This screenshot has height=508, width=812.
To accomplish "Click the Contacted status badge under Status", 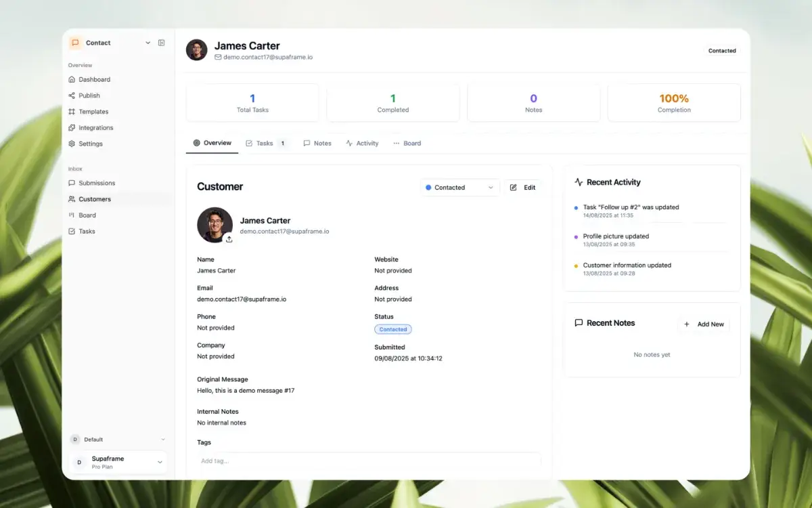I will tap(393, 330).
